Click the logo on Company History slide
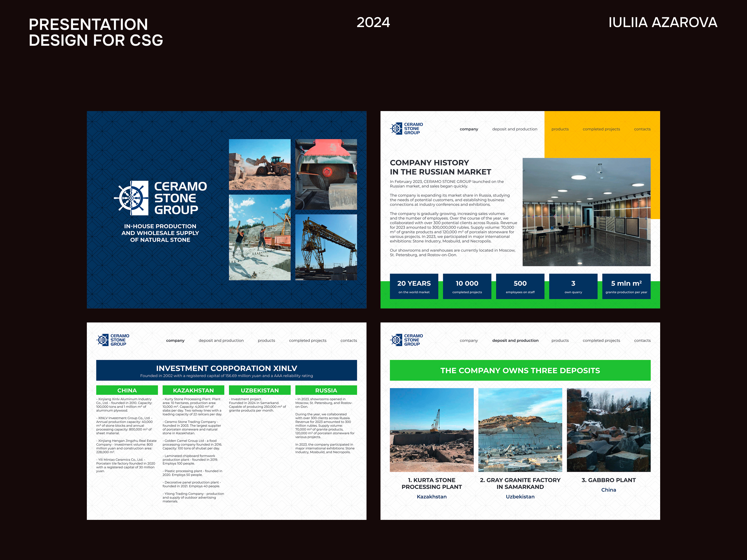The height and width of the screenshot is (560, 747). pos(406,129)
